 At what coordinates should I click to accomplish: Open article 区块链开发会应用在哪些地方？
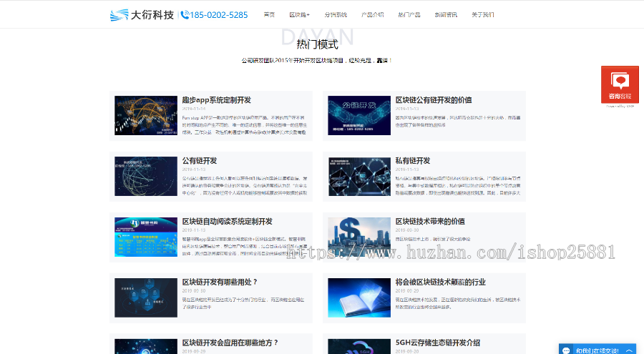pyautogui.click(x=230, y=343)
